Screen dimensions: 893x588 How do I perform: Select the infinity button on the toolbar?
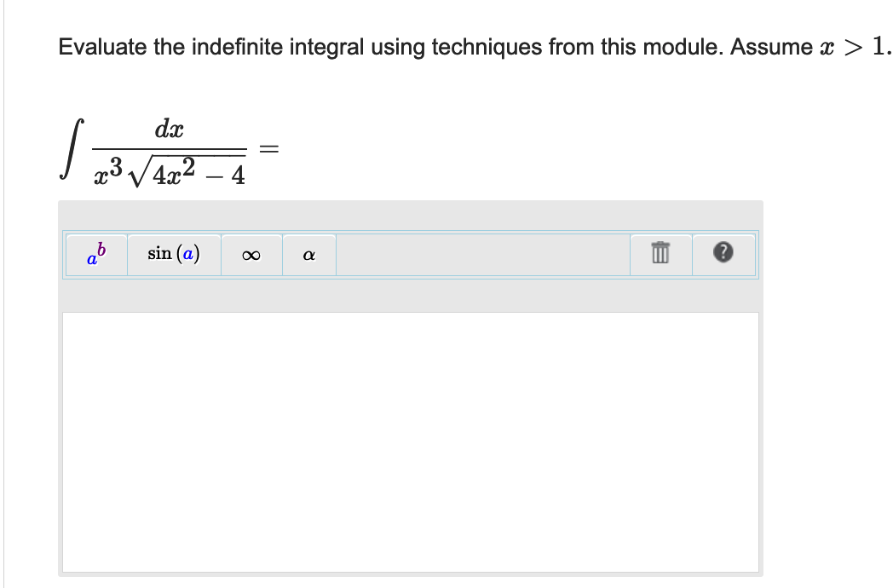pos(250,253)
